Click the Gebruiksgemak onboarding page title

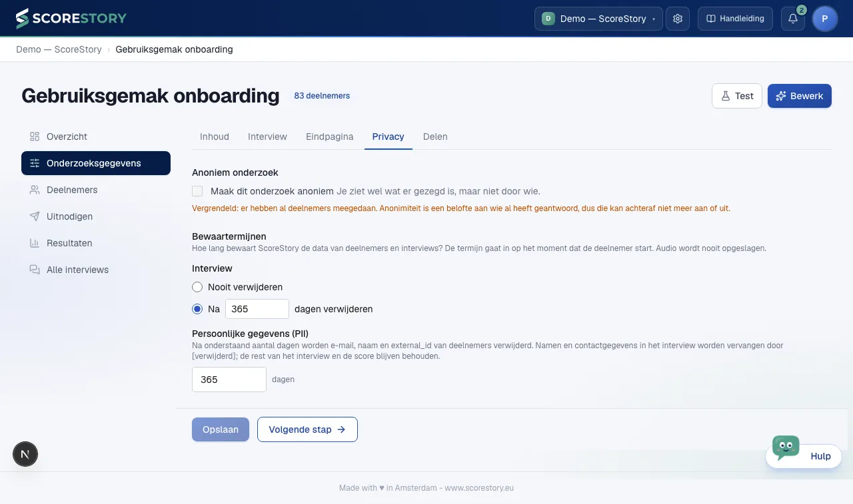[x=151, y=96]
